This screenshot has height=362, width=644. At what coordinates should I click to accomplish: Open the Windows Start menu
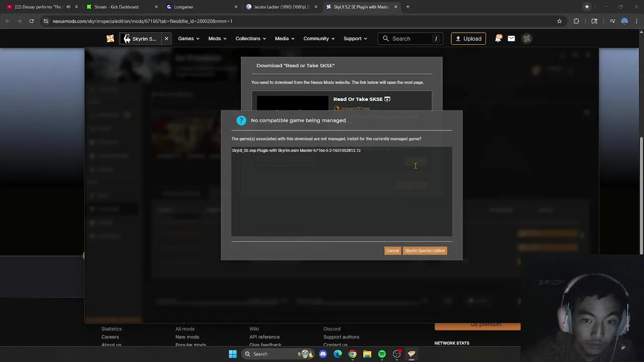tap(232, 354)
